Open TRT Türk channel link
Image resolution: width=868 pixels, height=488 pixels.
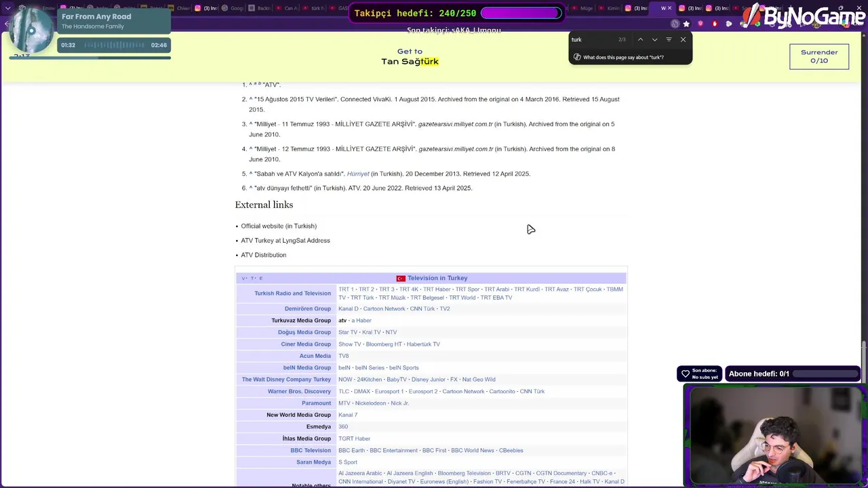click(362, 298)
